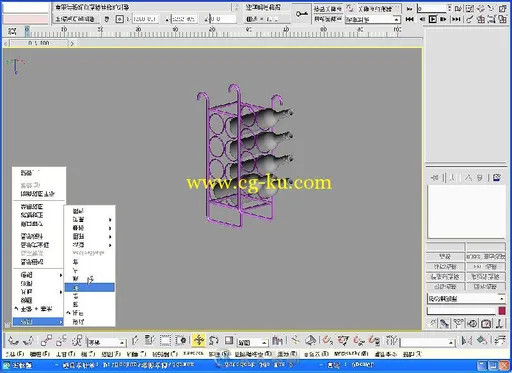
Task: Toggle the Percent Snap button
Action: coord(359,341)
